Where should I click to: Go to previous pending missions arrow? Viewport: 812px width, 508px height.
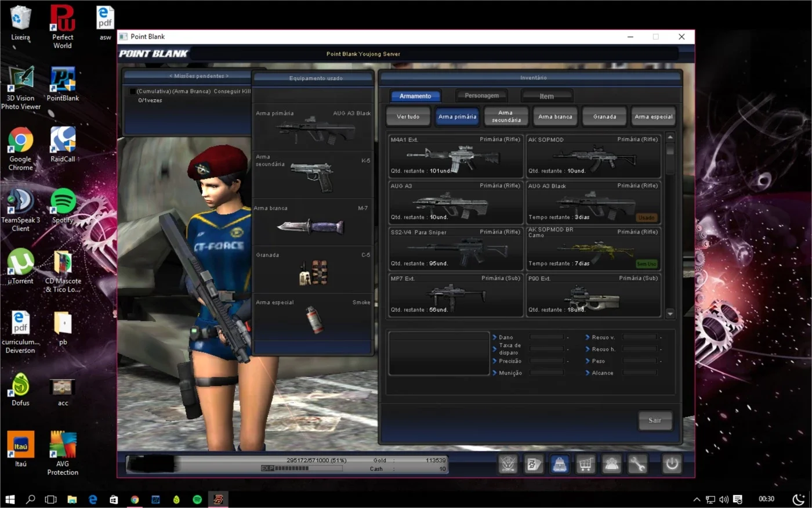171,76
